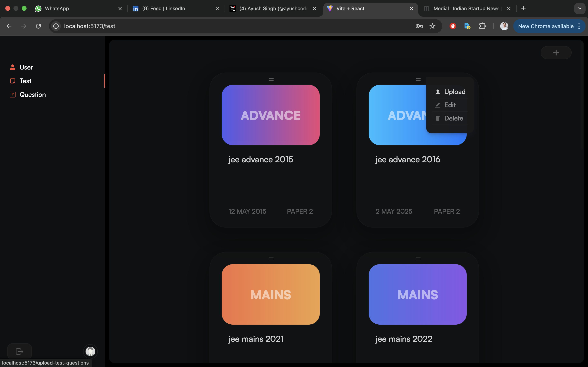Open the password manager key icon

tap(419, 26)
